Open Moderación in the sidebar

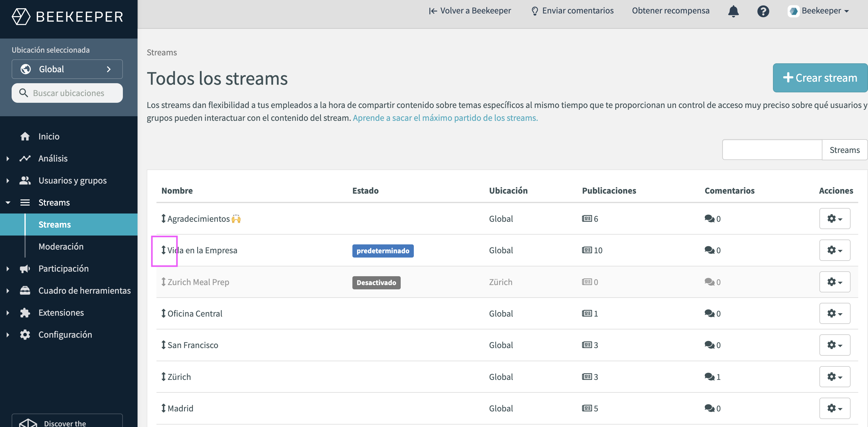tap(61, 246)
